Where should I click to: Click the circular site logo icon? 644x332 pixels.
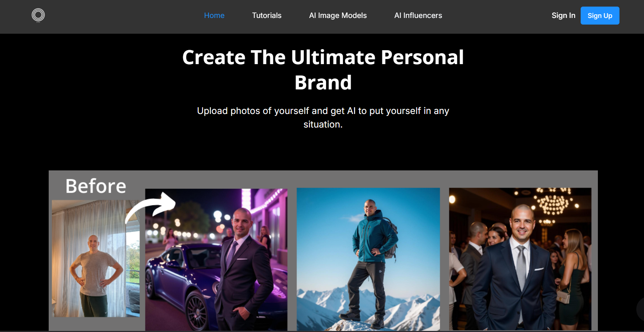(x=38, y=15)
